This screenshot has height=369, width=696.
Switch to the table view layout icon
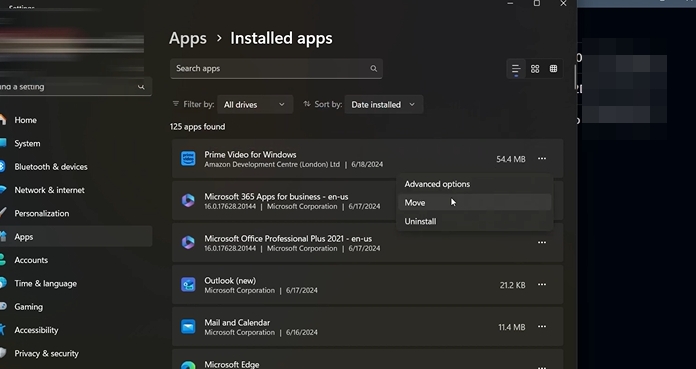coord(554,69)
